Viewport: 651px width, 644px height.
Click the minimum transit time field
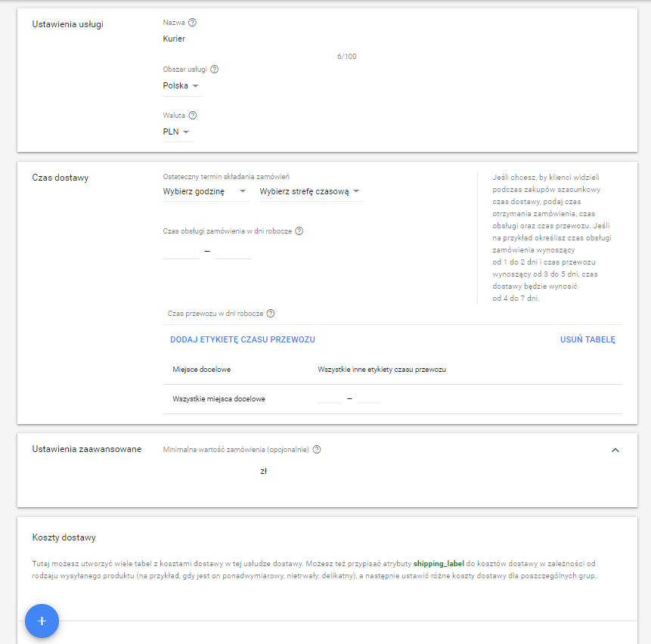[329, 399]
